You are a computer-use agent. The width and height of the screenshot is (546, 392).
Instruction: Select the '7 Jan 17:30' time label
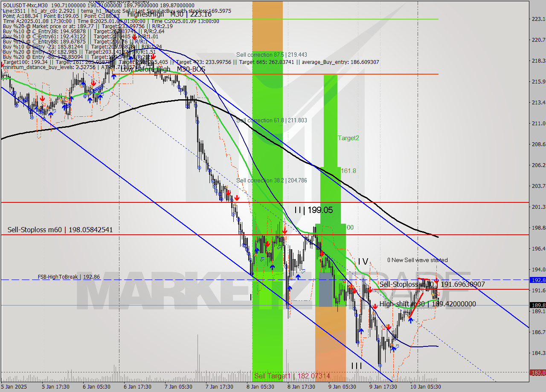219,387
